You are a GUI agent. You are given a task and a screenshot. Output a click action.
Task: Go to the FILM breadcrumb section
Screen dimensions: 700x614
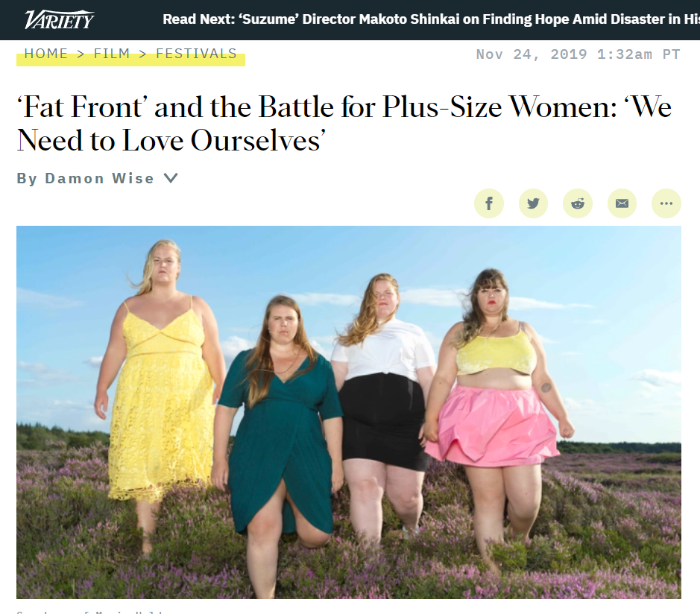[x=112, y=54]
